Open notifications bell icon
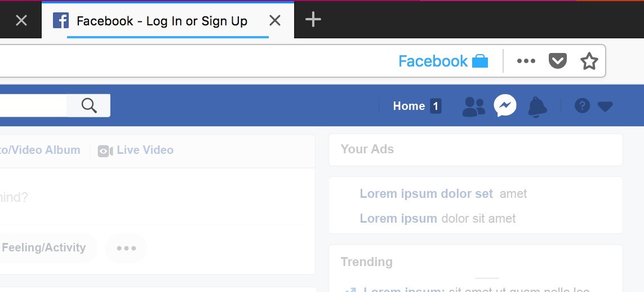The width and height of the screenshot is (644, 292). pyautogui.click(x=537, y=107)
